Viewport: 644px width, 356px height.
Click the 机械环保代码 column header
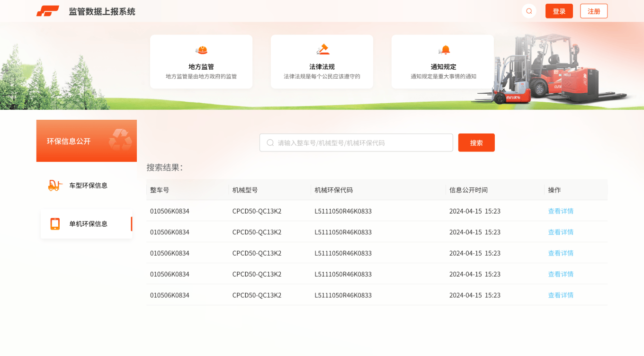(x=334, y=190)
